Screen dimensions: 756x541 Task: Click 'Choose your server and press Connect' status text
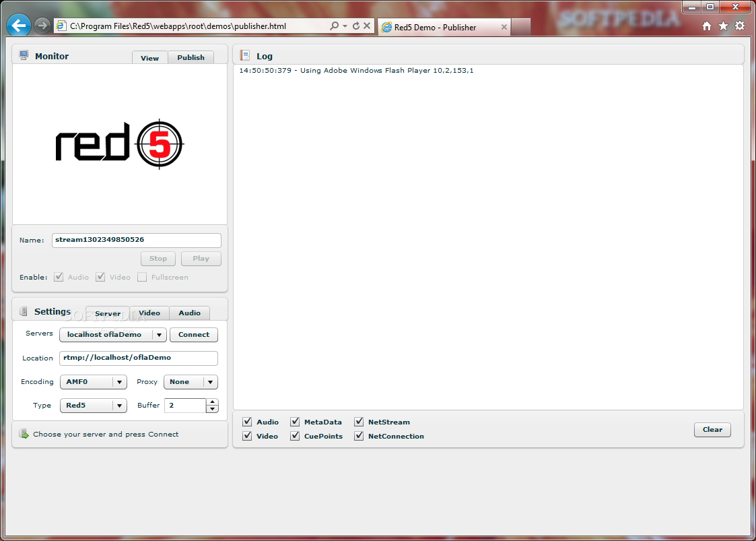point(106,435)
